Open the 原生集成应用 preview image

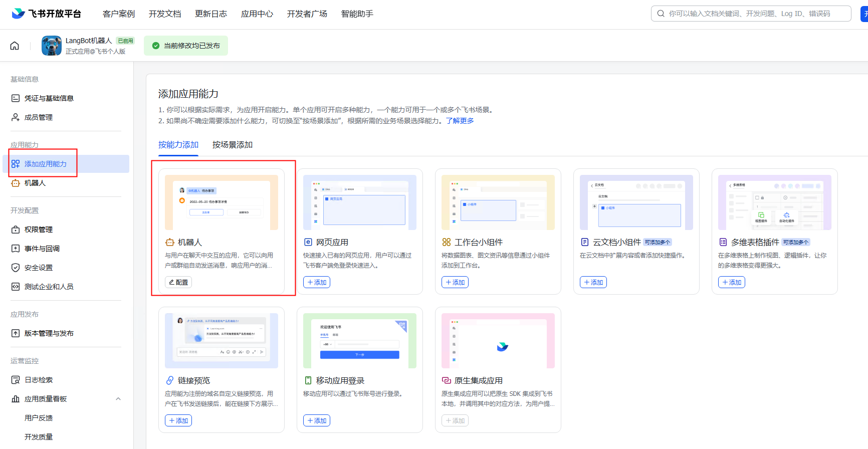pyautogui.click(x=498, y=341)
